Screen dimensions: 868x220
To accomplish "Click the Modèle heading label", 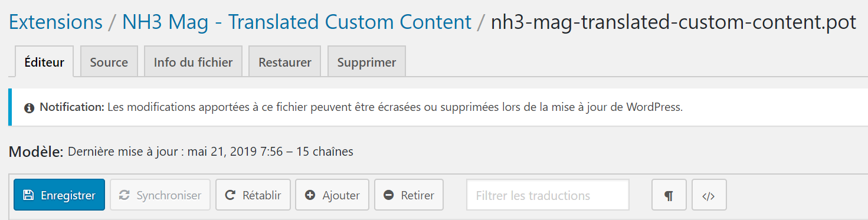I will 36,152.
